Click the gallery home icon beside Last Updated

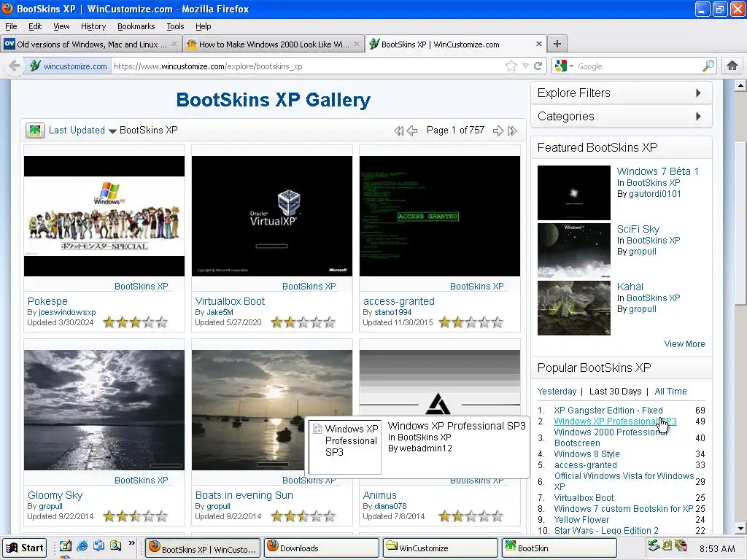(35, 130)
